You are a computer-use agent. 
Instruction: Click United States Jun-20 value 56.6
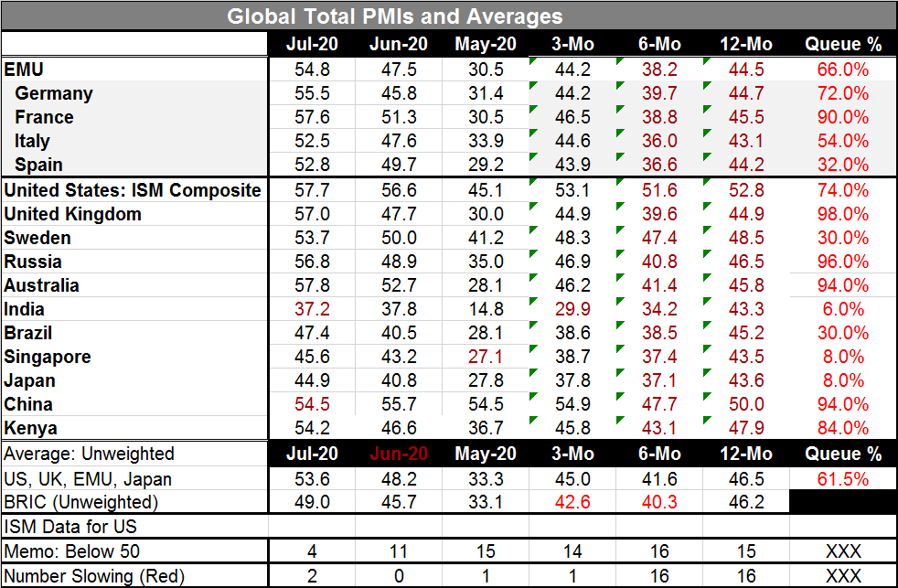click(399, 190)
